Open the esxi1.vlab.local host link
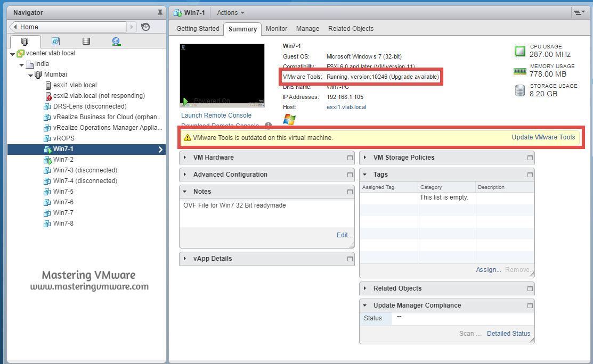 [346, 107]
